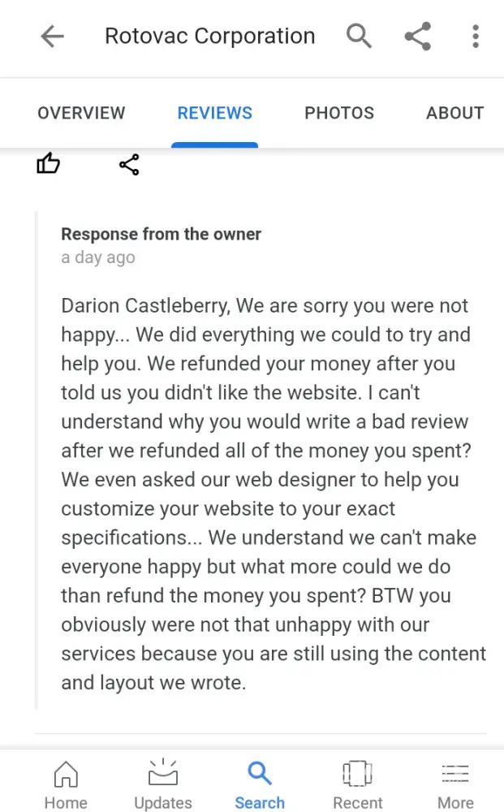Tap the Home label in bottom navigation
This screenshot has height=812, width=504.
tap(66, 802)
